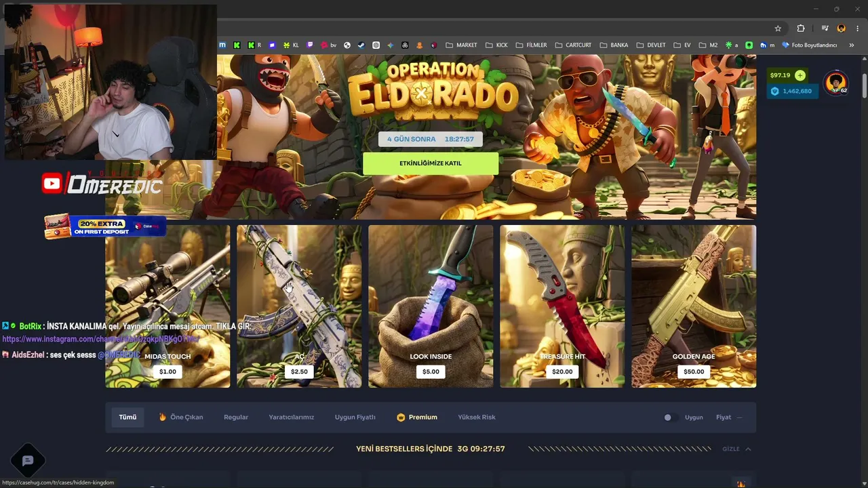The width and height of the screenshot is (868, 488).
Task: Bookmark this page with the star icon
Action: coord(778,28)
